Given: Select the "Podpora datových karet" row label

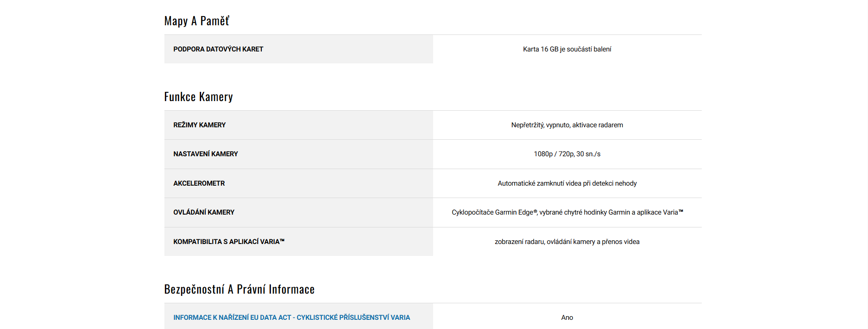Looking at the screenshot, I should pyautogui.click(x=218, y=49).
